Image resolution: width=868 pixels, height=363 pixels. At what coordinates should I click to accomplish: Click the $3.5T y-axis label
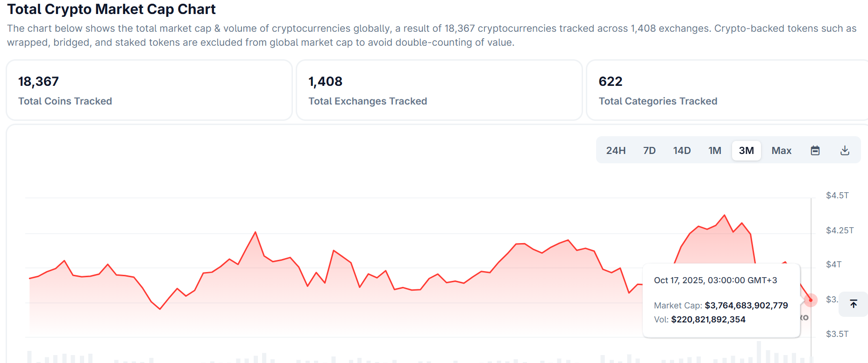pos(837,334)
